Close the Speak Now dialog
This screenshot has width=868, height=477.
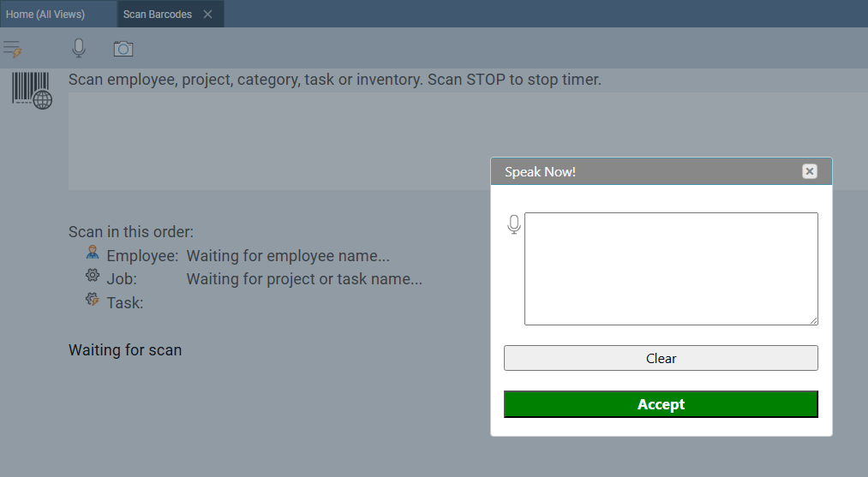coord(810,171)
